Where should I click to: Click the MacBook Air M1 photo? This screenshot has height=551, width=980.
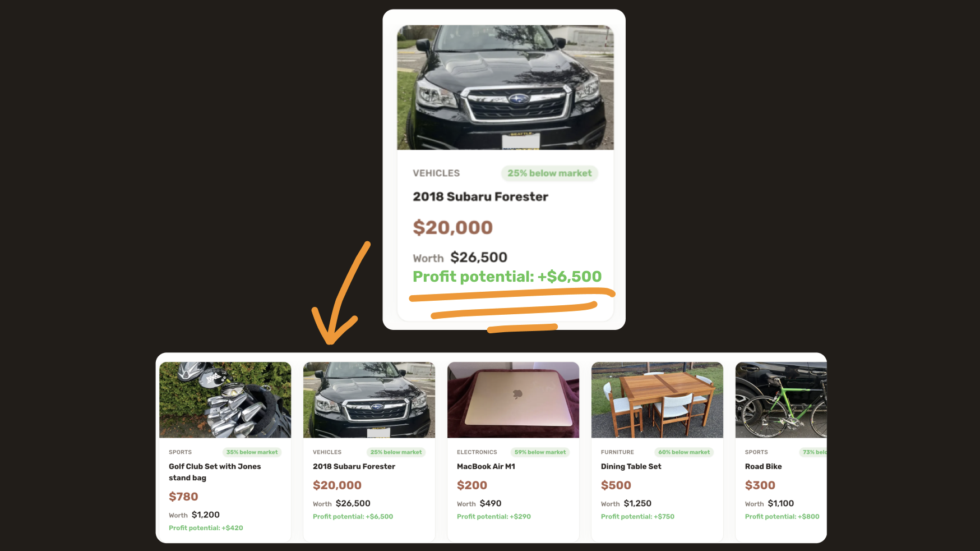[x=513, y=400]
